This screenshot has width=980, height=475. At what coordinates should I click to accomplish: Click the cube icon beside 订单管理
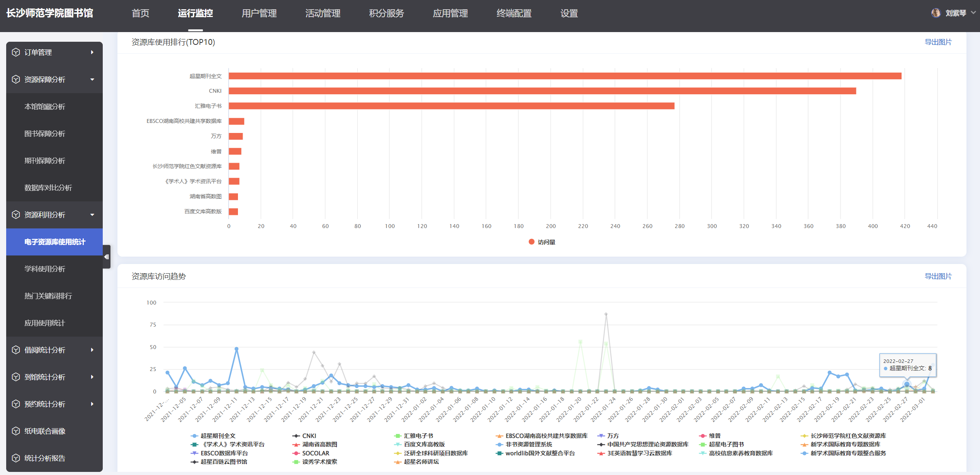[15, 52]
